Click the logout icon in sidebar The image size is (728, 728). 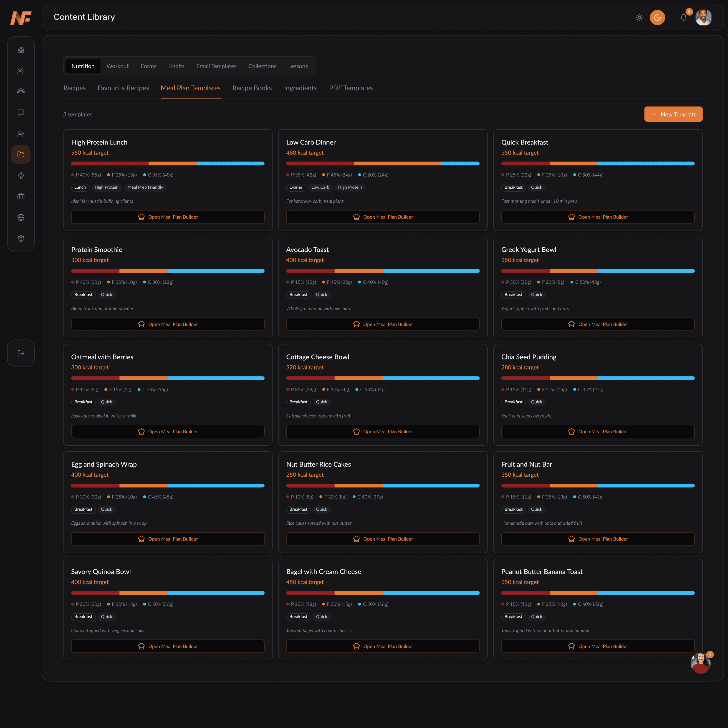[x=21, y=353]
